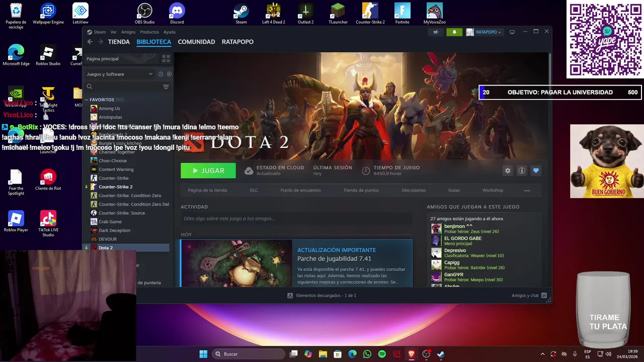Open the green Steam notifications bell
Image resolution: width=644 pixels, height=362 pixels.
pyautogui.click(x=454, y=32)
